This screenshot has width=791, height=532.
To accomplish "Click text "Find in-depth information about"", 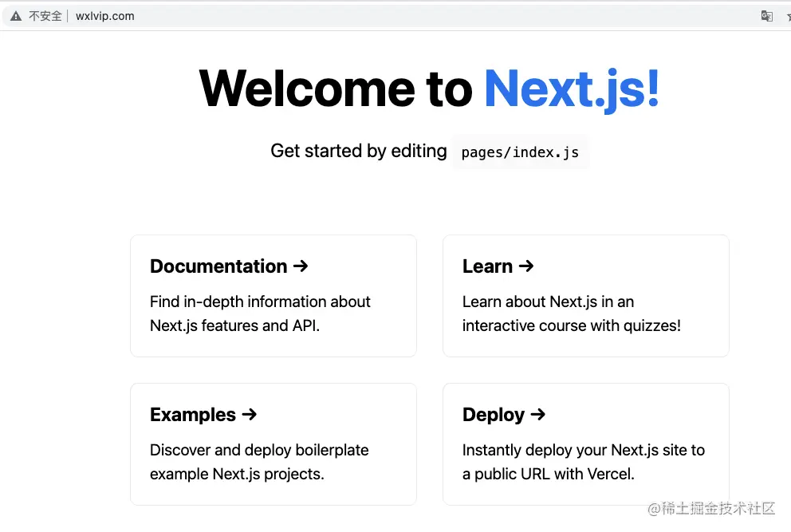I will coord(260,301).
